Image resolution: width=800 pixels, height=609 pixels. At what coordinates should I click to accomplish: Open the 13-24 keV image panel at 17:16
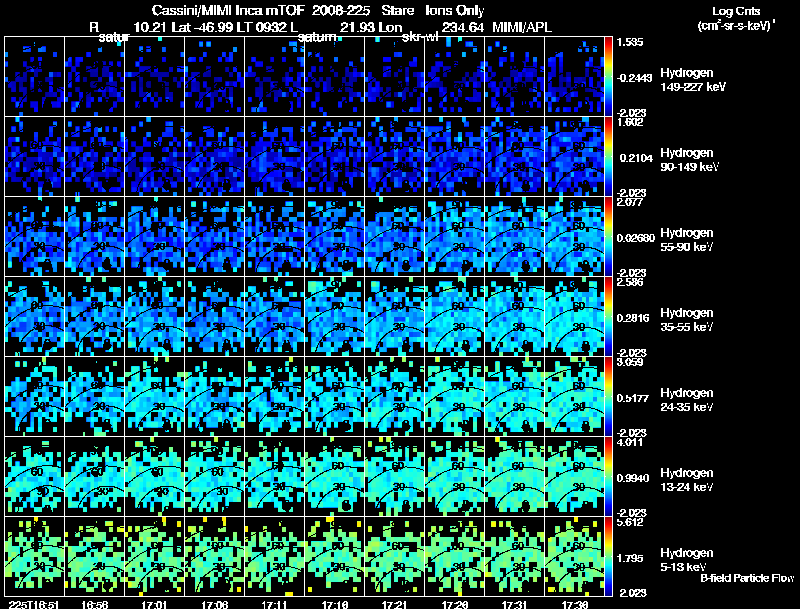335,477
